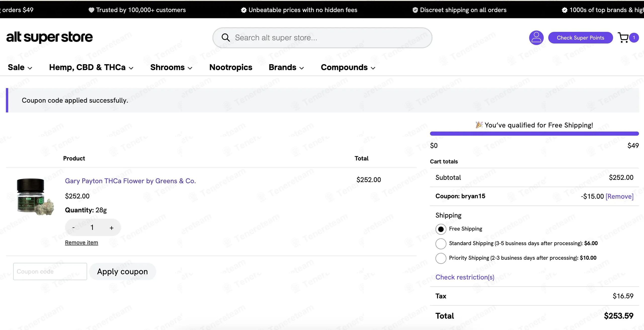Click badge icon beside 1000s of top brands
The width and height of the screenshot is (644, 330).
tap(565, 10)
